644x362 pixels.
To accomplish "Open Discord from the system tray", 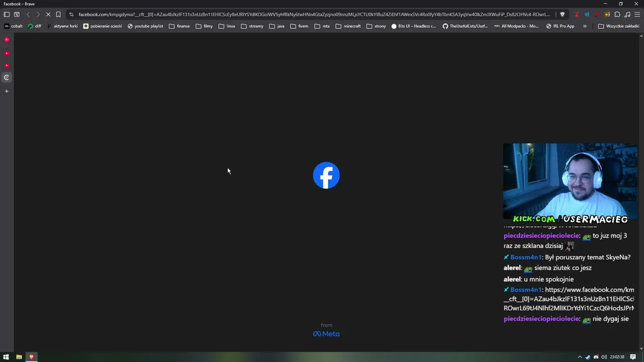I will pos(596,357).
